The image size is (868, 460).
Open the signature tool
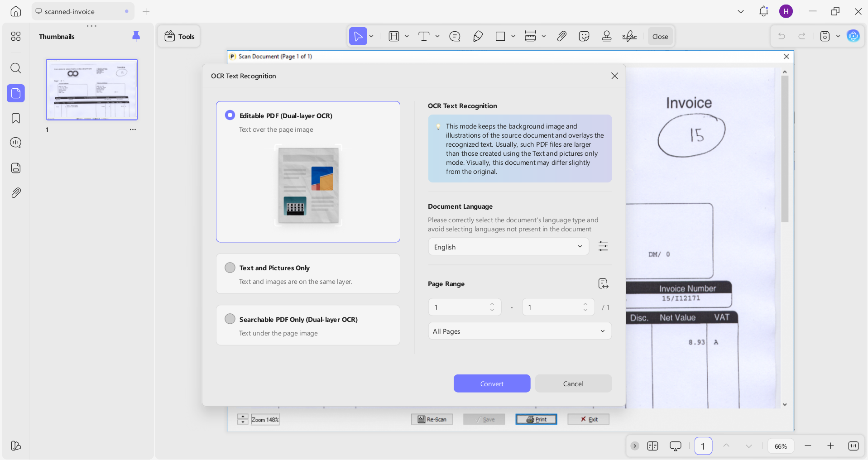click(629, 36)
